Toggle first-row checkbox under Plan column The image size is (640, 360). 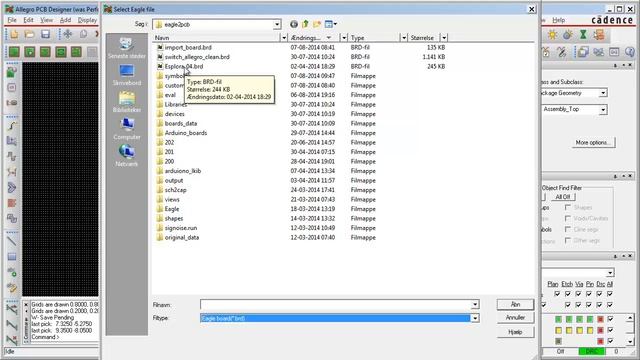click(557, 293)
